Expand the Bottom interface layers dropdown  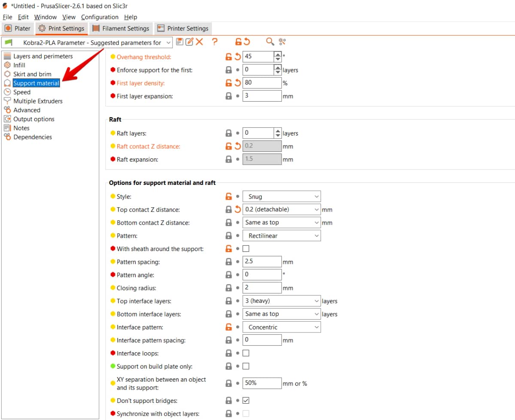tap(282, 314)
